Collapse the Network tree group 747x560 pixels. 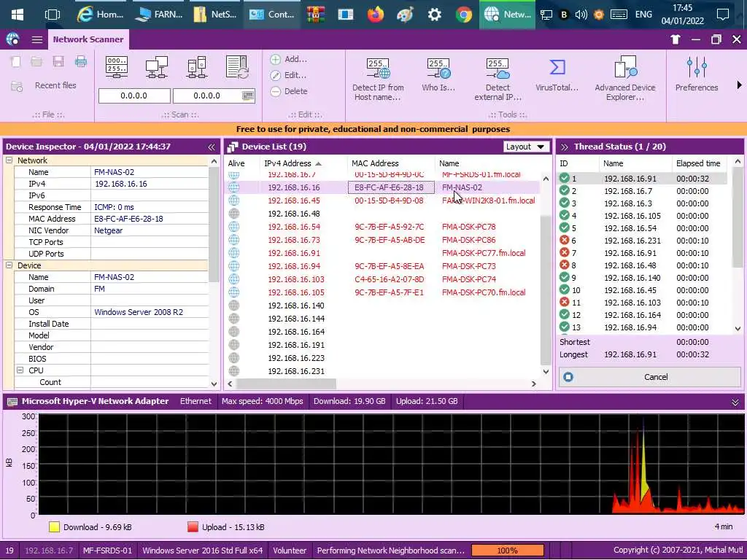[9, 161]
